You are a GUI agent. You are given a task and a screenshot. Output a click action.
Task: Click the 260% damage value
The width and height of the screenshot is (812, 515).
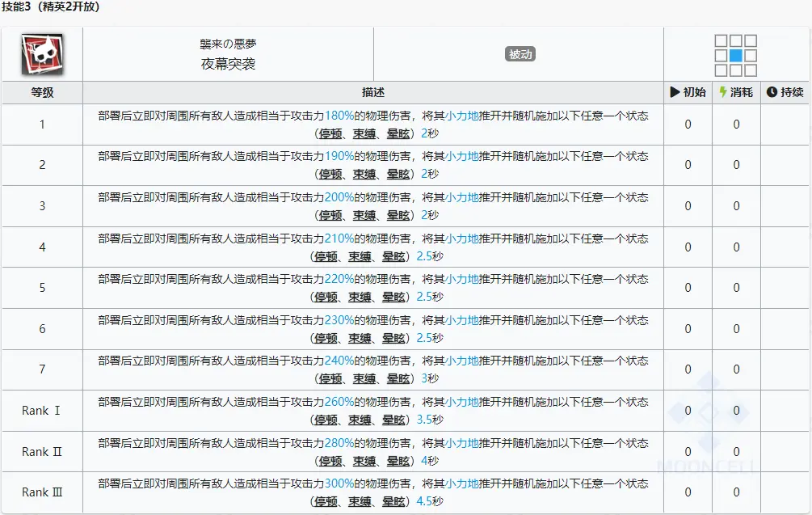[339, 402]
